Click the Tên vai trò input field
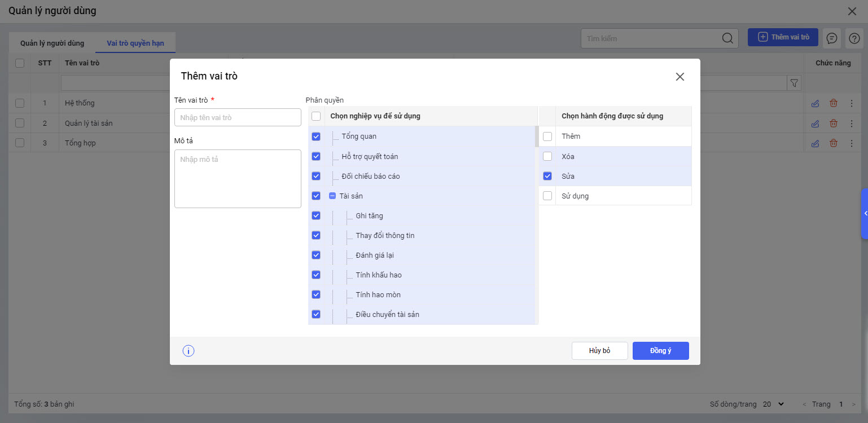The image size is (868, 423). tap(238, 117)
